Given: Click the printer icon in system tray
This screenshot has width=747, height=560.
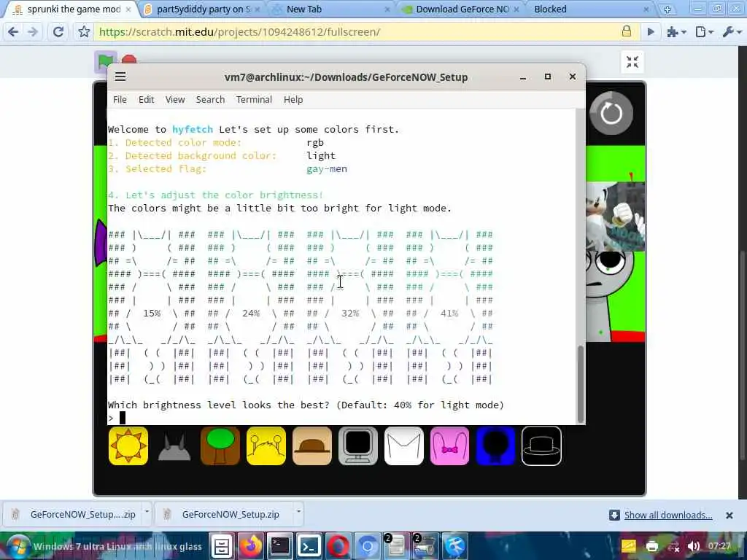Looking at the screenshot, I should pyautogui.click(x=652, y=546).
